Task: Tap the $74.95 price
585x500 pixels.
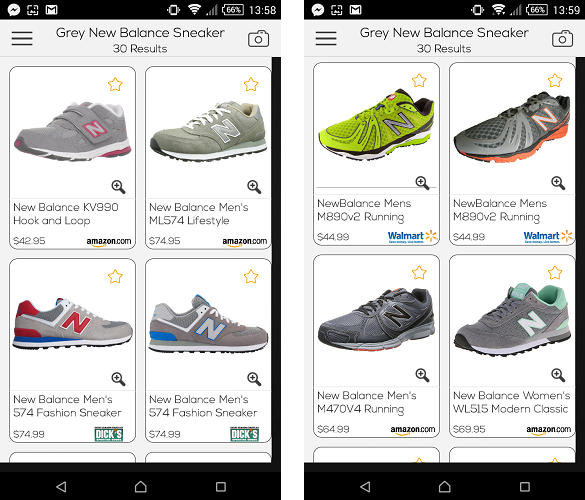Action: point(165,241)
